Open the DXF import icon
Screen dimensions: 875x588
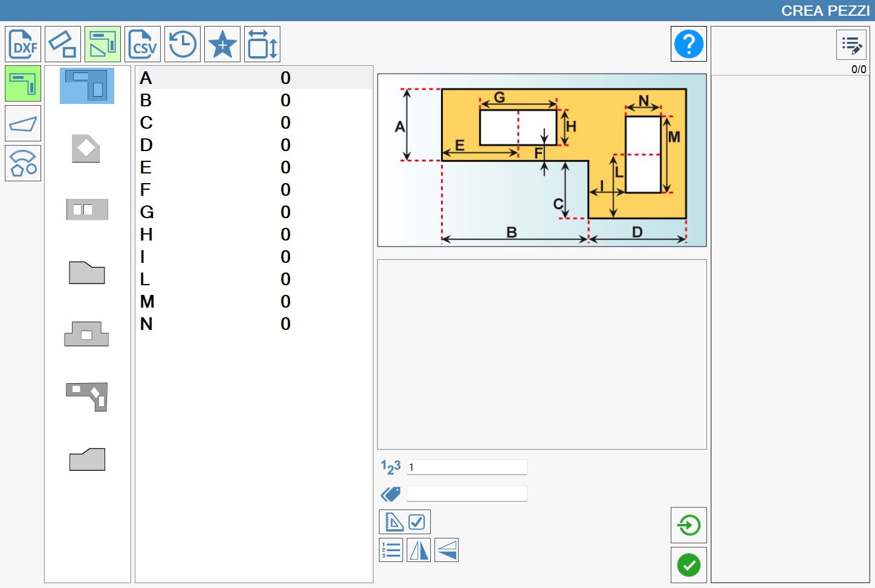(23, 44)
